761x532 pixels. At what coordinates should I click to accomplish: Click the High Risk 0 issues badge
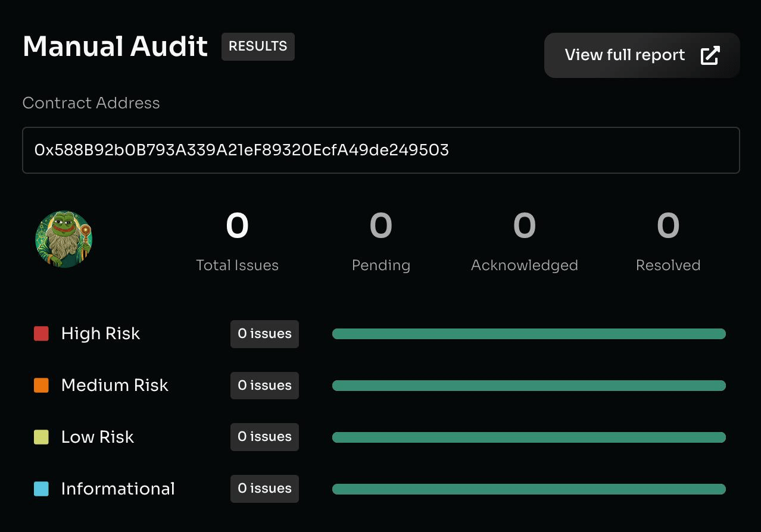264,334
